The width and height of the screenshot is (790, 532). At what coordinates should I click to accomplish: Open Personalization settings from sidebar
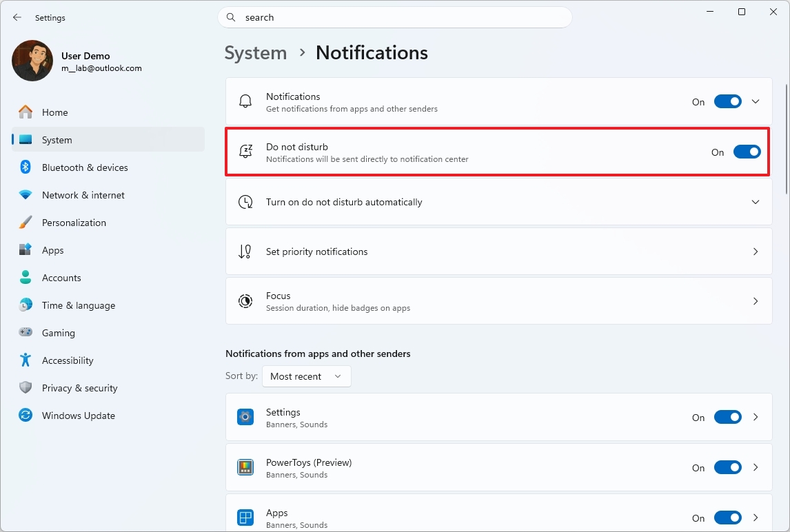click(74, 222)
